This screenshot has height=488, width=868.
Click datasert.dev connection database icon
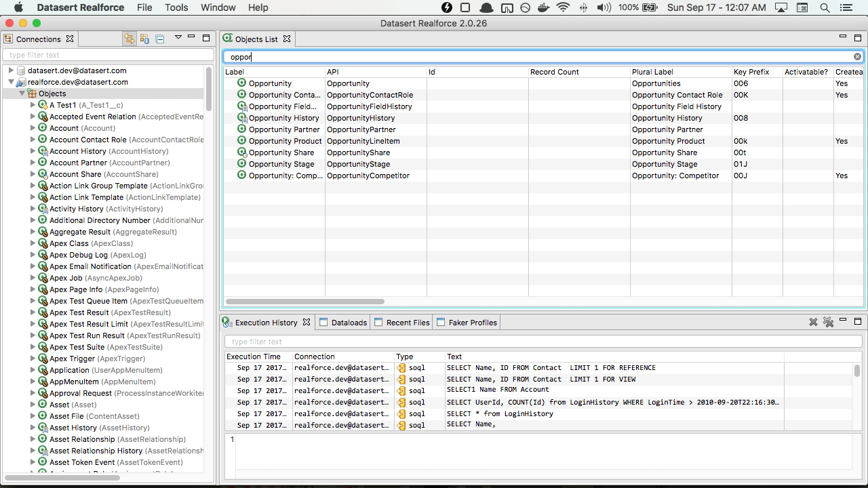(21, 70)
